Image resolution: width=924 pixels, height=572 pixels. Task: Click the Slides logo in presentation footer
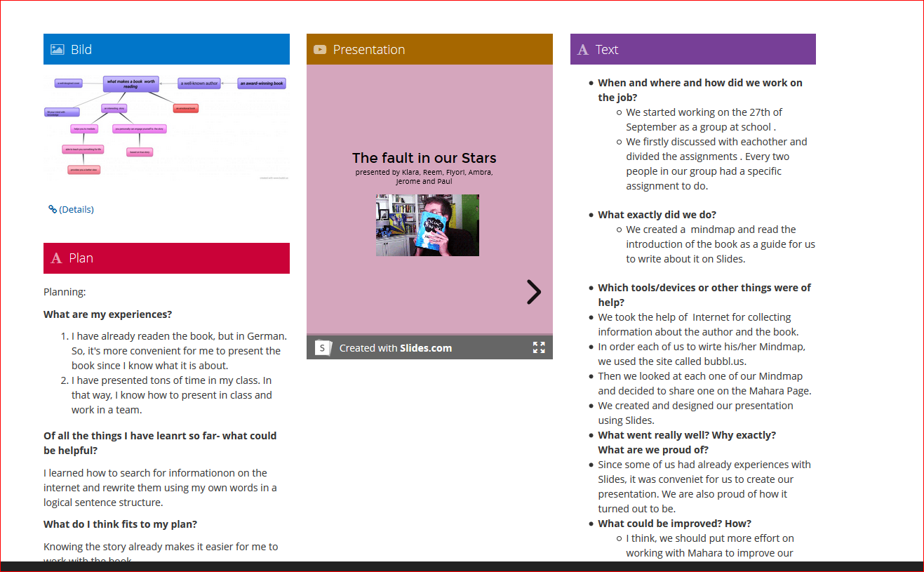point(323,347)
